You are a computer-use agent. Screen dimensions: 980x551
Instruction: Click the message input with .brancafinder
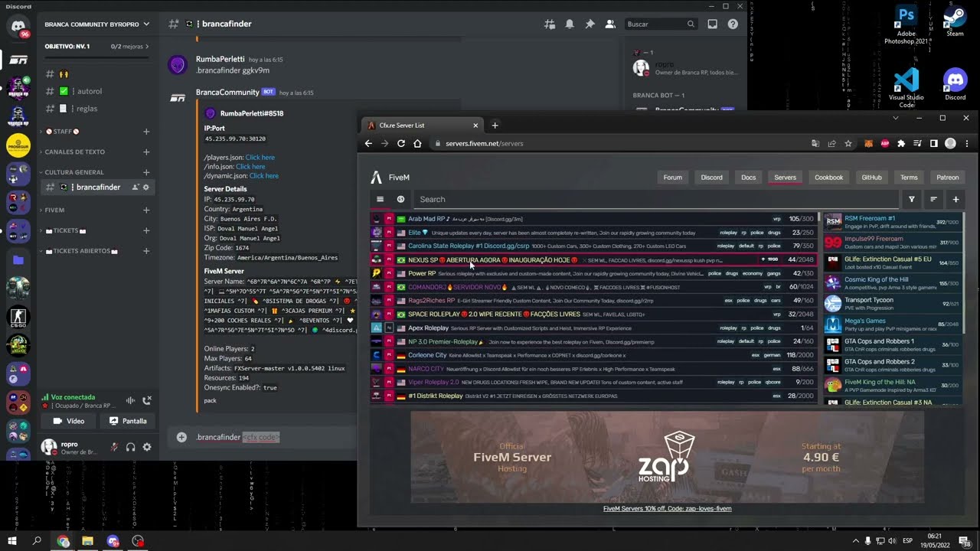click(x=272, y=437)
